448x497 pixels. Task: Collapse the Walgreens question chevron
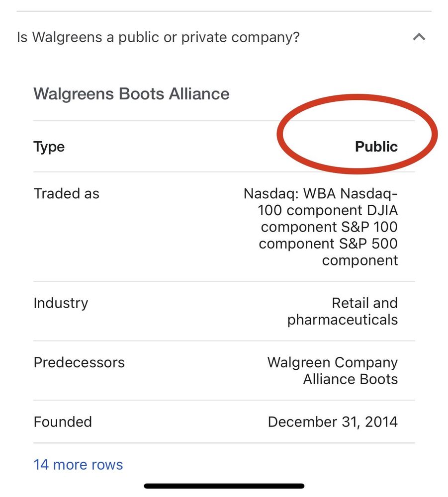pyautogui.click(x=419, y=37)
